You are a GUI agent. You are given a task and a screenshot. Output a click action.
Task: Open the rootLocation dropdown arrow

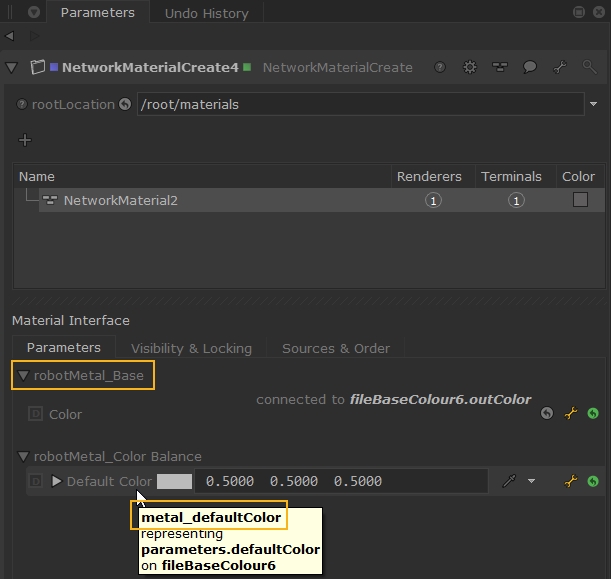[x=593, y=104]
